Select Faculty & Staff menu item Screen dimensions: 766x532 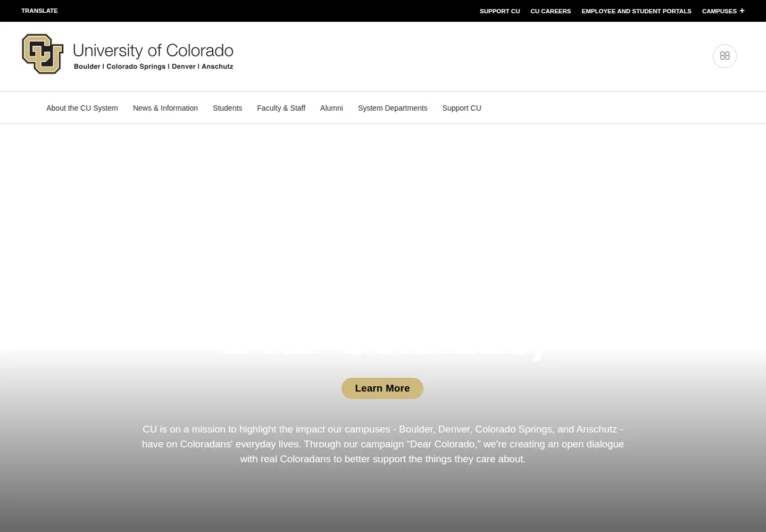pos(281,108)
